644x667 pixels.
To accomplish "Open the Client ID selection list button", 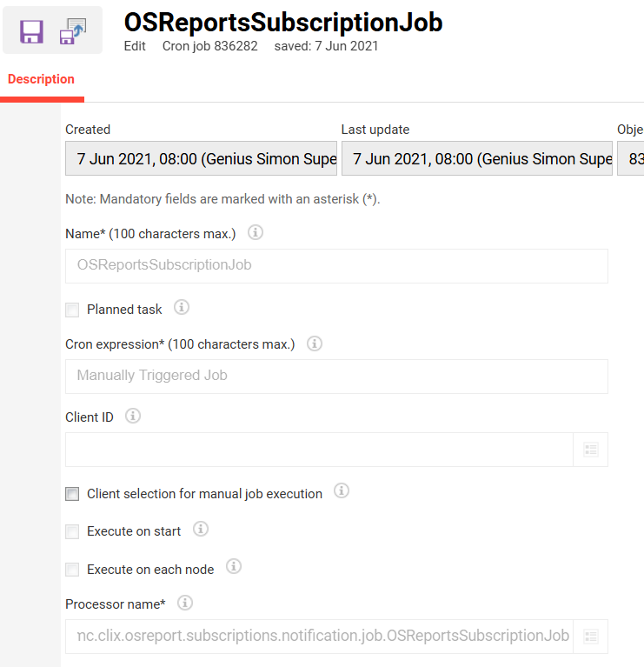I will pos(591,450).
